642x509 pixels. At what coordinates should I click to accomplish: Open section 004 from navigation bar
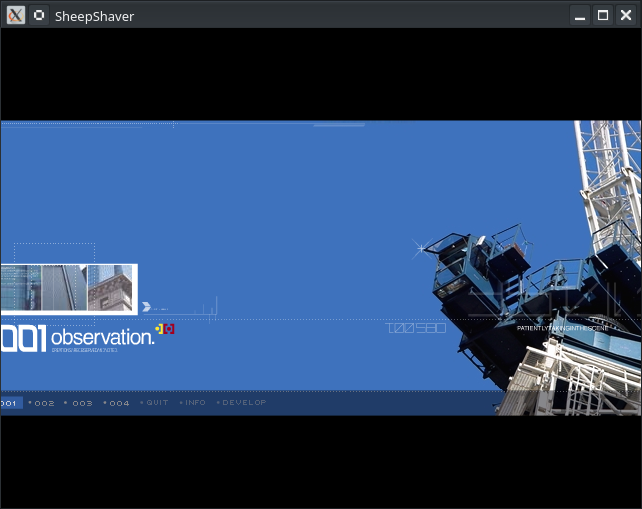click(119, 403)
